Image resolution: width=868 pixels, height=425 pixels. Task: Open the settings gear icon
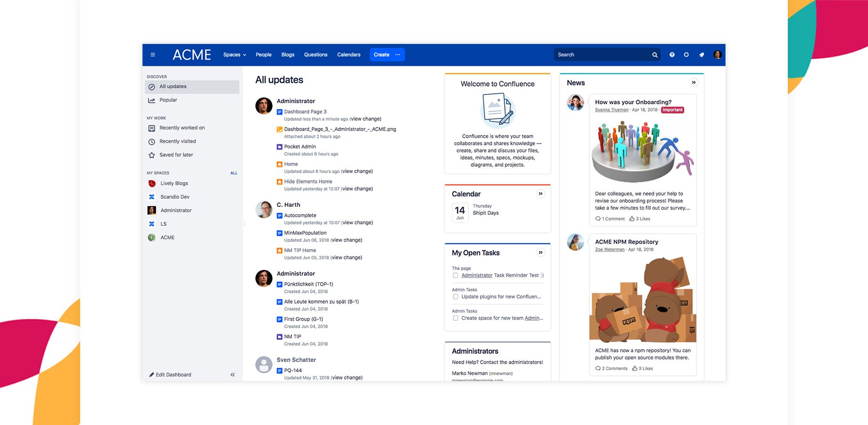point(686,55)
